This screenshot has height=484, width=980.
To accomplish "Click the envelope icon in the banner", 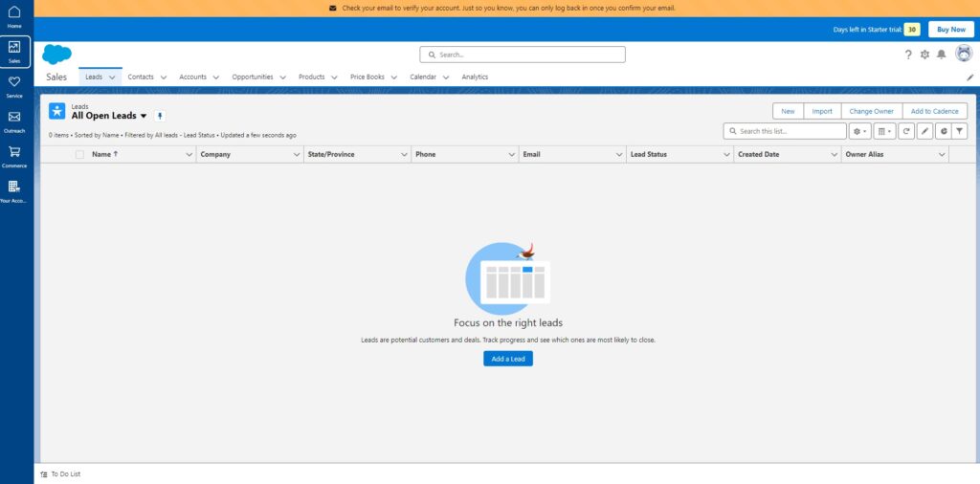I will [333, 8].
